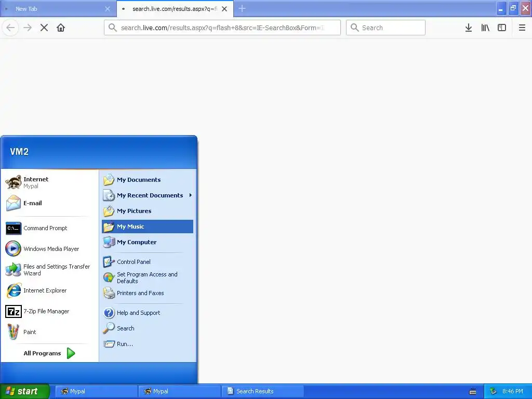This screenshot has height=399, width=532.
Task: Expand All Programs menu
Action: (x=49, y=353)
